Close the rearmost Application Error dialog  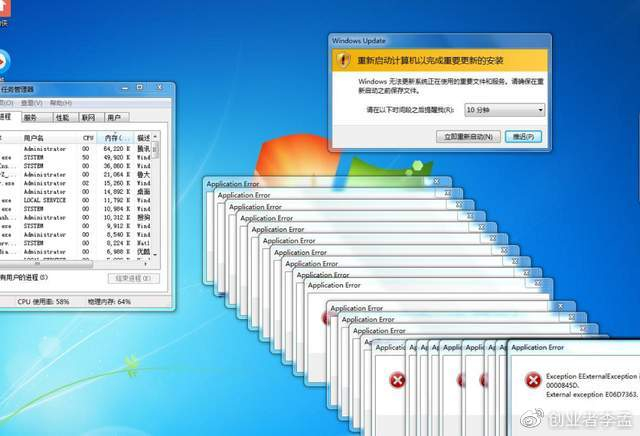pyautogui.click(x=437, y=182)
